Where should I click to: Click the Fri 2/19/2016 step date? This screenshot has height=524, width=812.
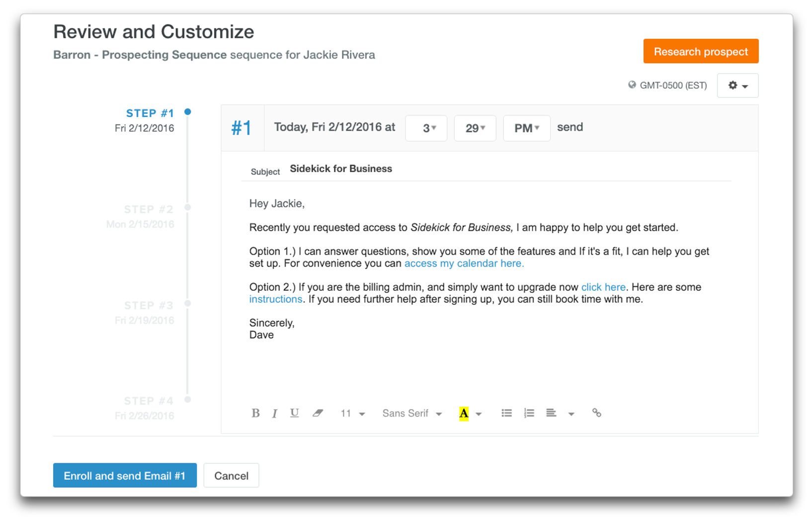coord(144,321)
